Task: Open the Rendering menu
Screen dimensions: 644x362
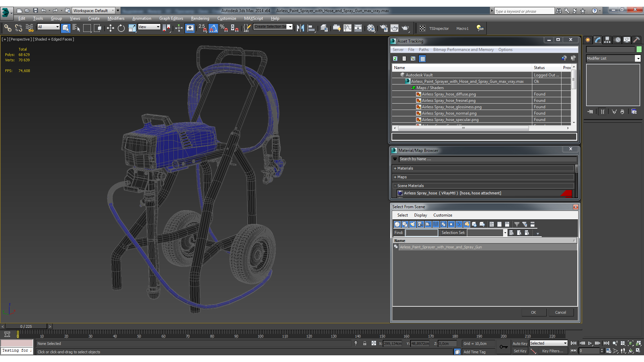Action: click(x=200, y=18)
